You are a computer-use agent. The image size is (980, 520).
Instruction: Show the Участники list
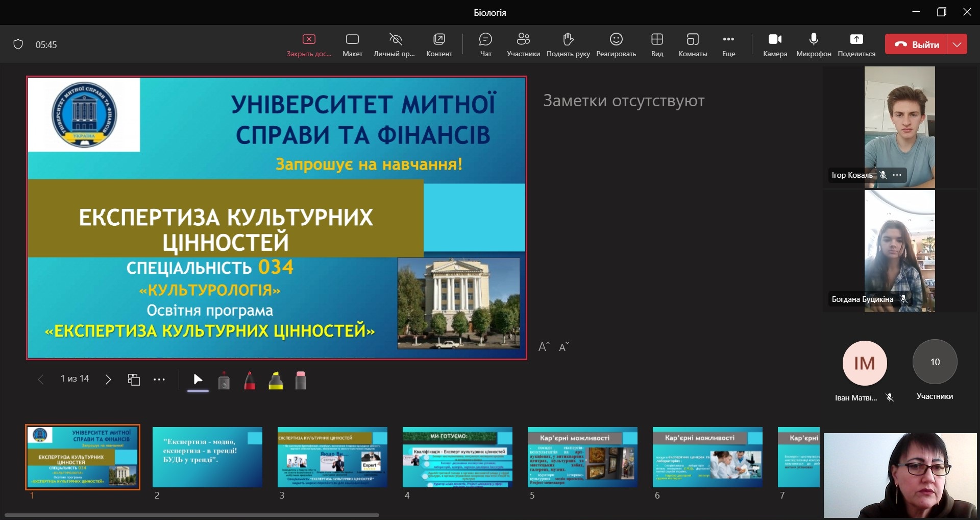pos(523,45)
